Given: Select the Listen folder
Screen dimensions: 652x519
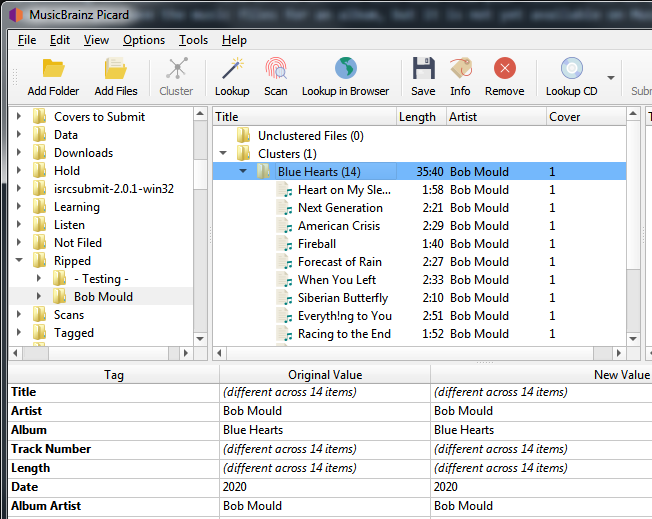Looking at the screenshot, I should [x=69, y=225].
